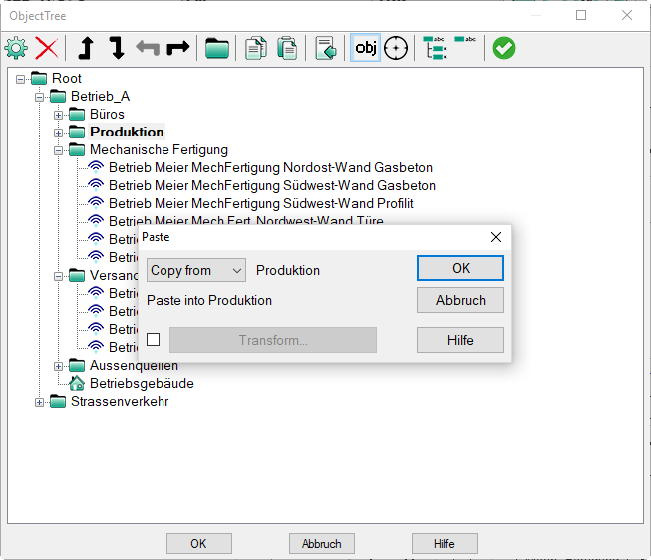
Task: Select the Strassenverkehr tree item
Action: click(x=120, y=401)
